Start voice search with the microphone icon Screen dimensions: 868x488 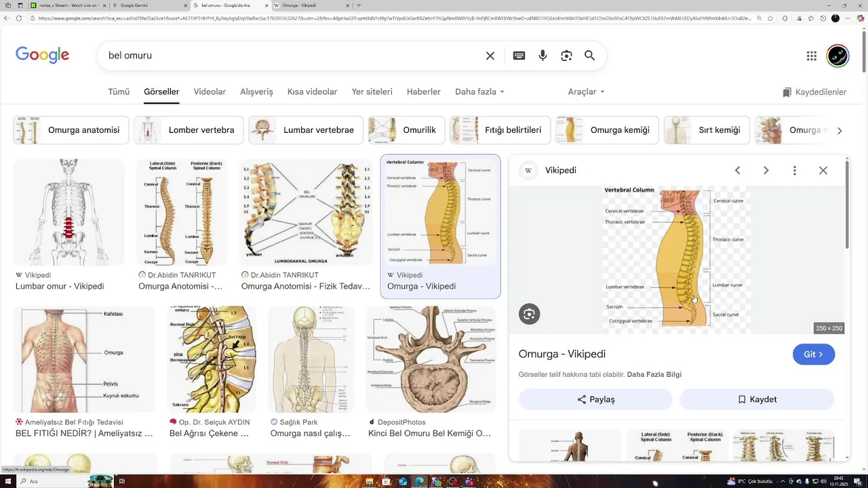[x=542, y=56]
